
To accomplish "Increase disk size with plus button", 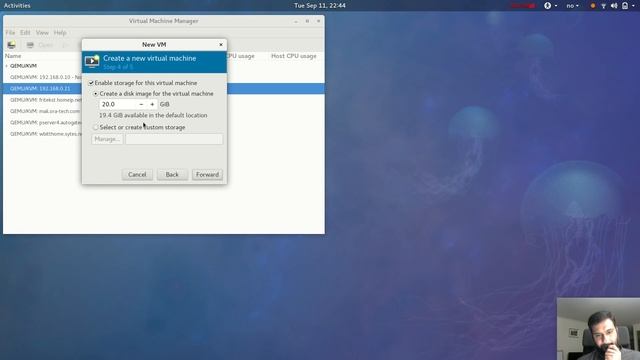I will coord(152,104).
